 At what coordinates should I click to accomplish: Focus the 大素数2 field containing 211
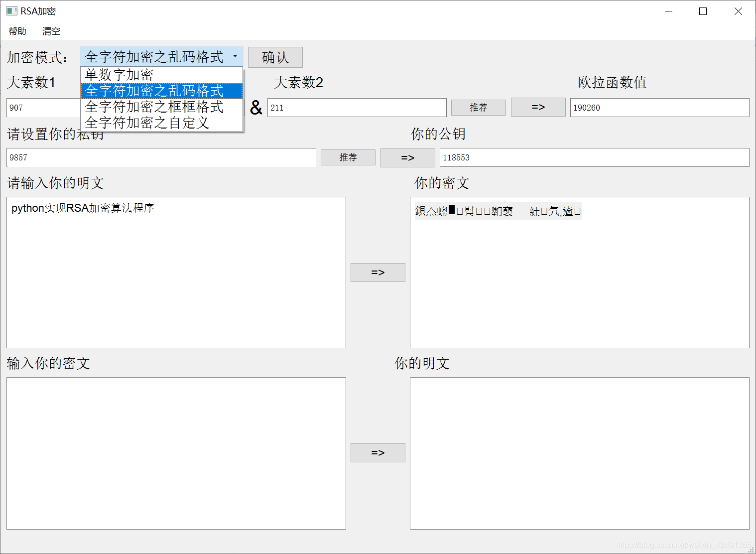click(357, 108)
